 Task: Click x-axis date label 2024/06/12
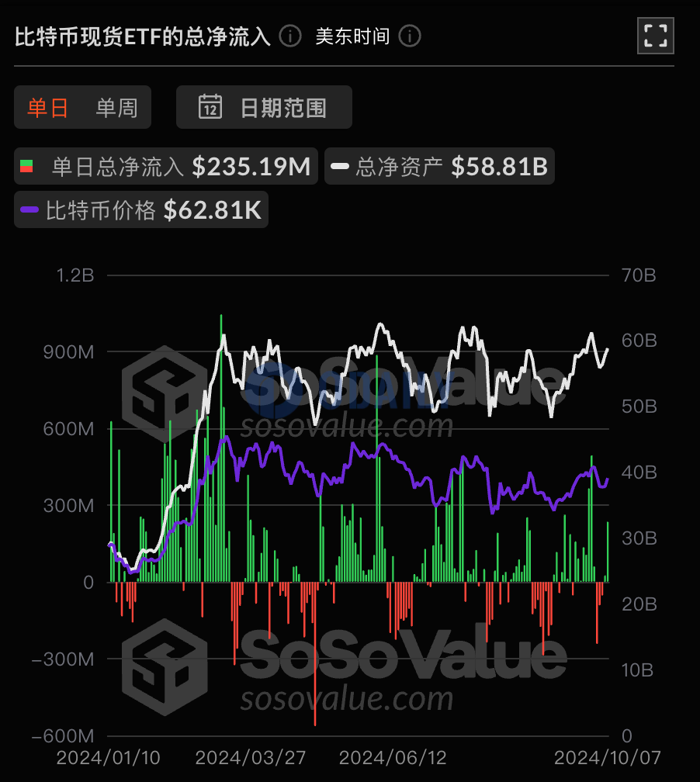click(393, 758)
